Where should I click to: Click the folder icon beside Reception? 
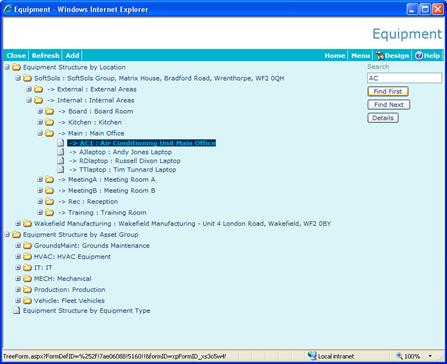pyautogui.click(x=50, y=202)
